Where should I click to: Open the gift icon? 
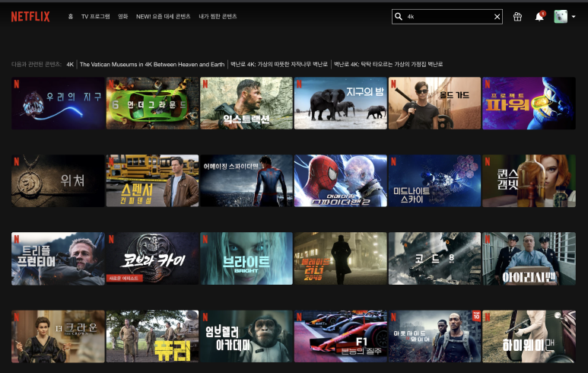click(517, 17)
